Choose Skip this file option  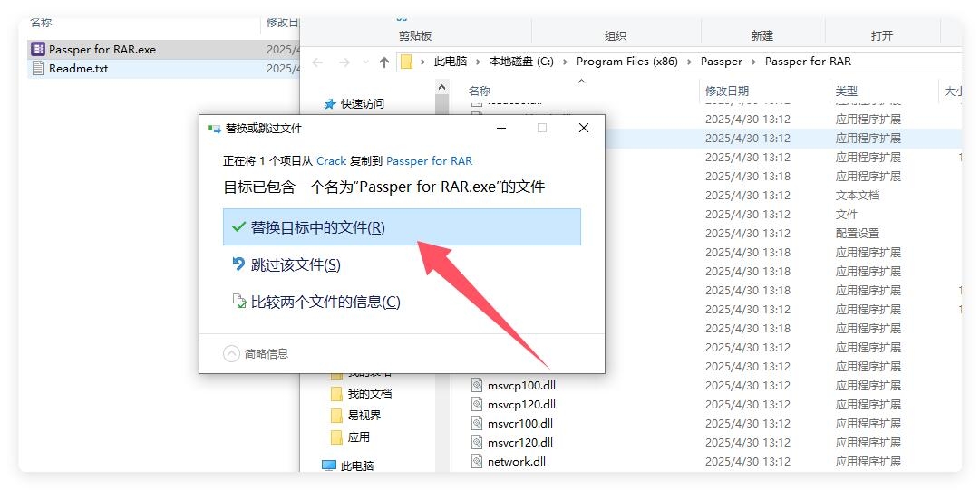(x=296, y=264)
